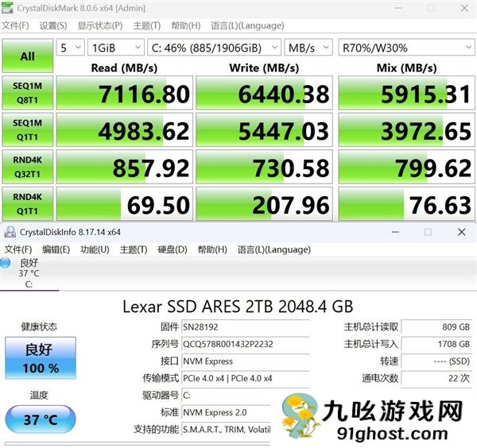Open the test count dropdown showing 5
Screen dimensions: 477x448
coord(71,48)
